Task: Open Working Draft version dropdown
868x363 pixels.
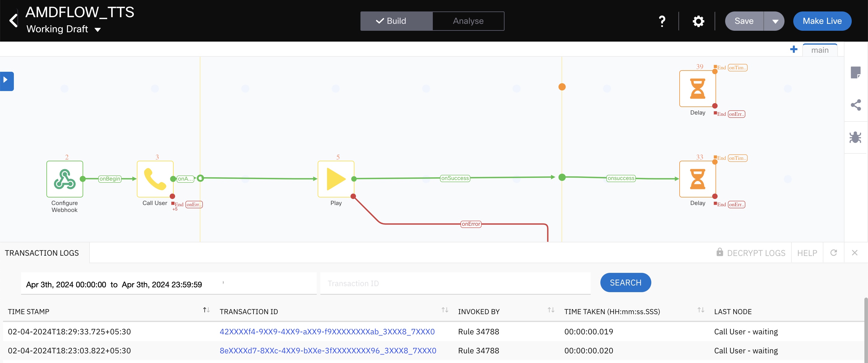Action: pos(63,29)
